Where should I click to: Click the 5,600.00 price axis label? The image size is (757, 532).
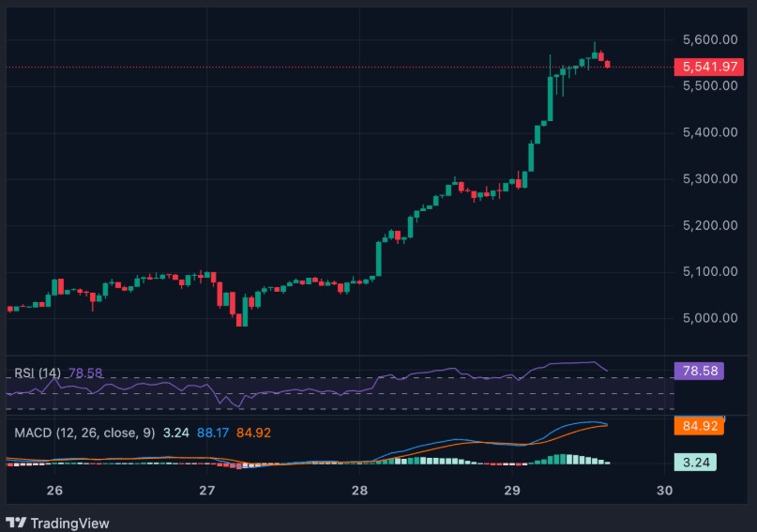coord(710,39)
